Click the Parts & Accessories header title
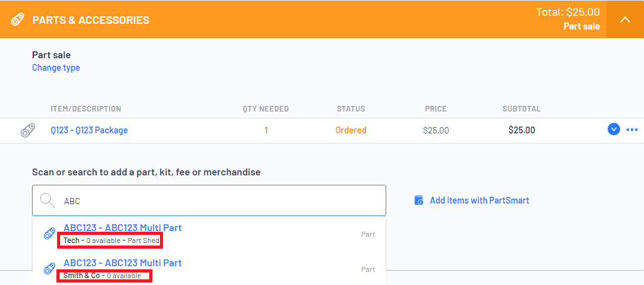The image size is (644, 285). coord(91,20)
